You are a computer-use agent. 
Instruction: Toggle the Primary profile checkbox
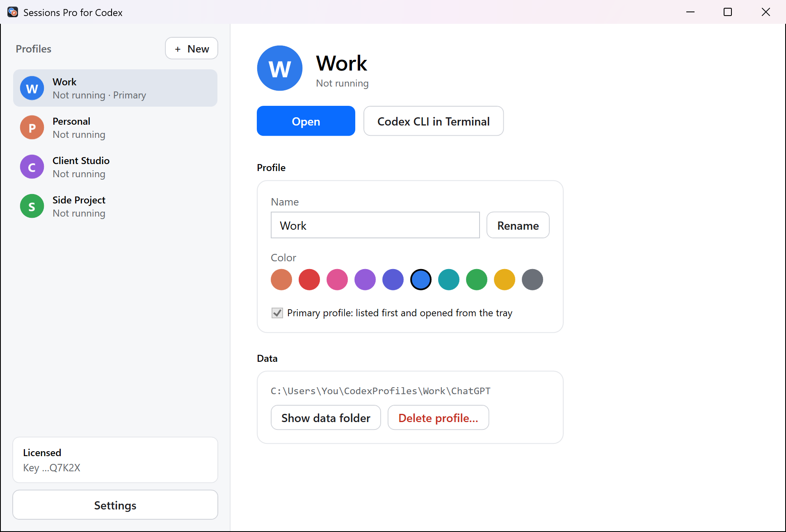[x=277, y=313]
